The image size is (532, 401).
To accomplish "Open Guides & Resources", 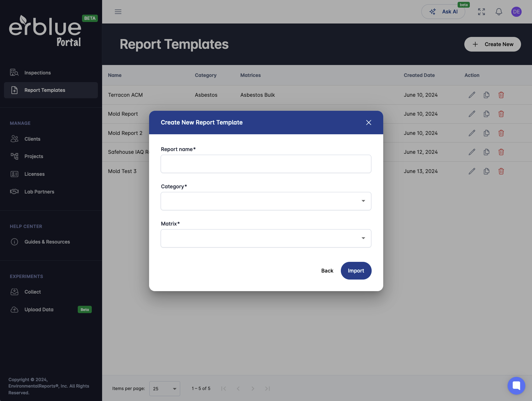I will pyautogui.click(x=51, y=242).
